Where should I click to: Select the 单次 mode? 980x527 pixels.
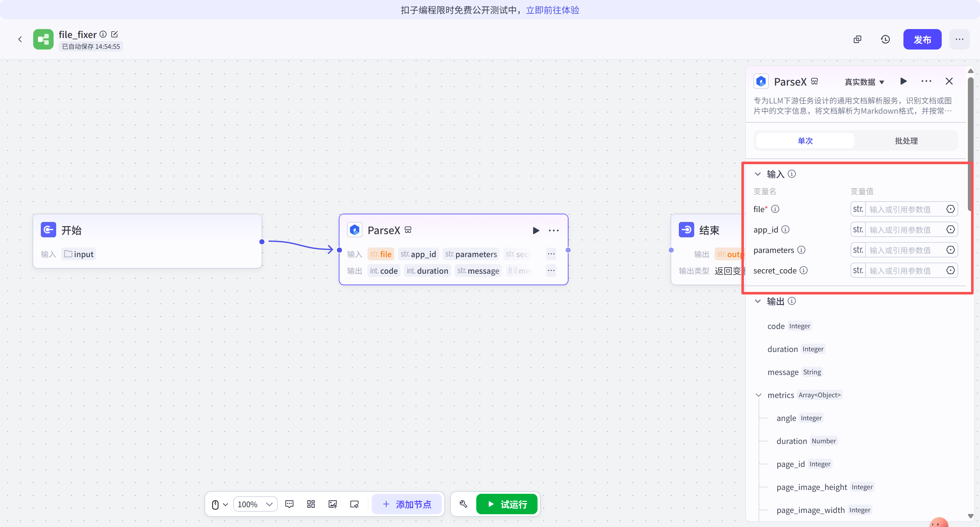click(805, 141)
